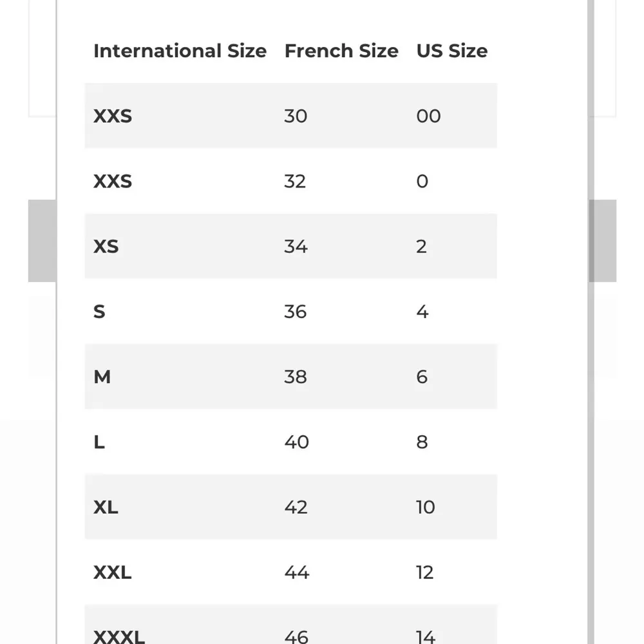This screenshot has height=644, width=644.
Task: Click US size 12 value
Action: coord(425,572)
